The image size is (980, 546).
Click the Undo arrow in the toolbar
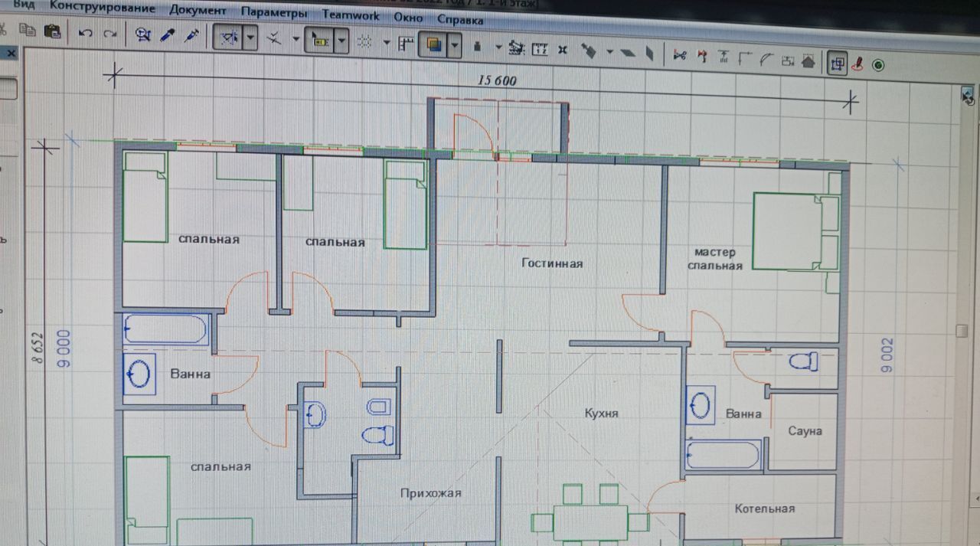point(86,34)
